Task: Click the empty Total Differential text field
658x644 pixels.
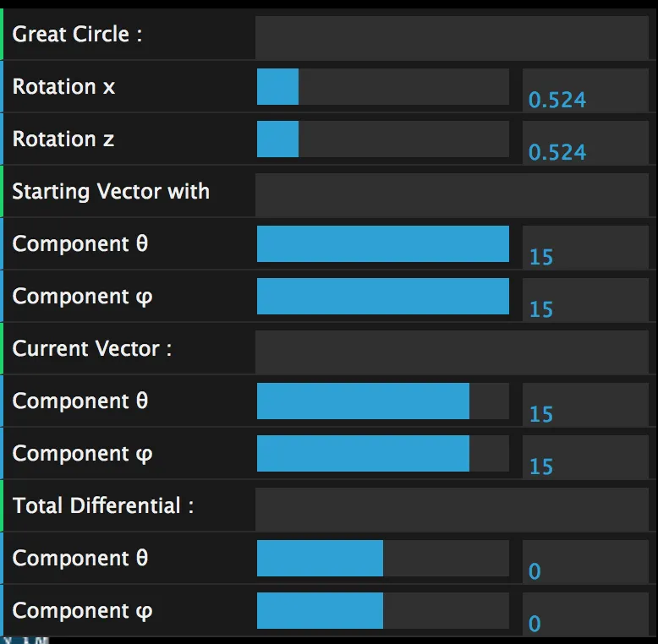Action: 452,507
